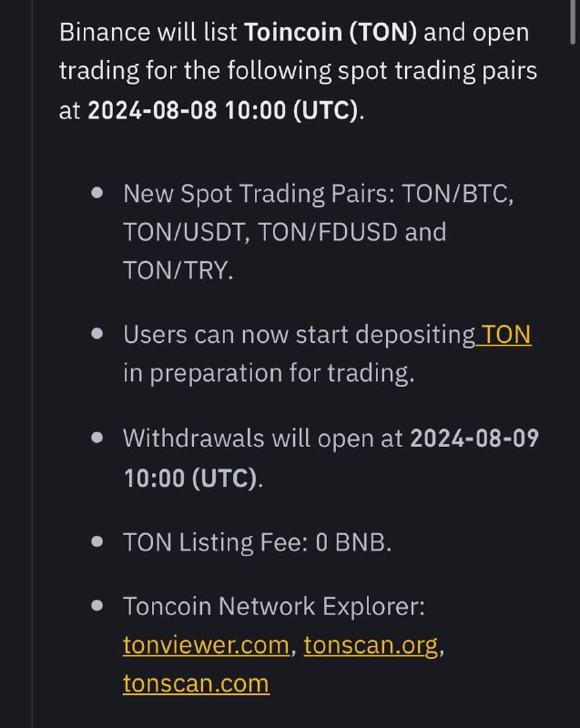This screenshot has width=580, height=728.
Task: Open the TON deposit link
Action: (506, 334)
